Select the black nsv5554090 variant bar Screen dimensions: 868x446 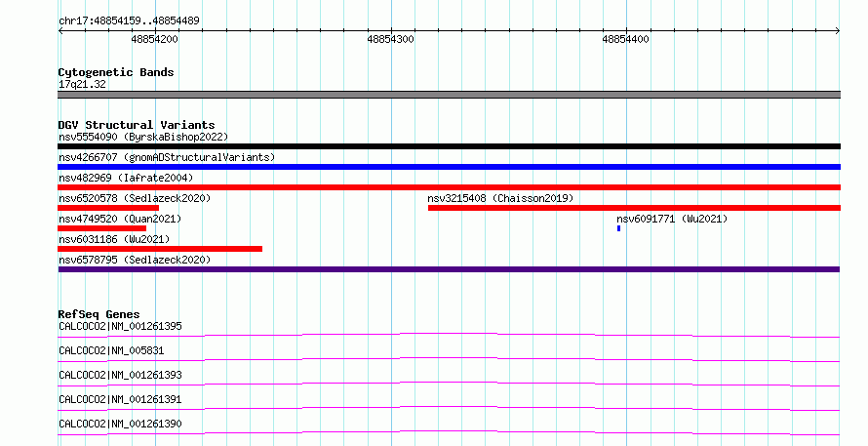coord(449,146)
